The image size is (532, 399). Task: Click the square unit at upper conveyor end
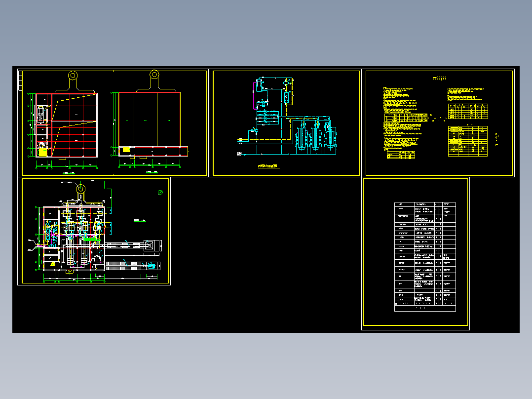point(149,245)
